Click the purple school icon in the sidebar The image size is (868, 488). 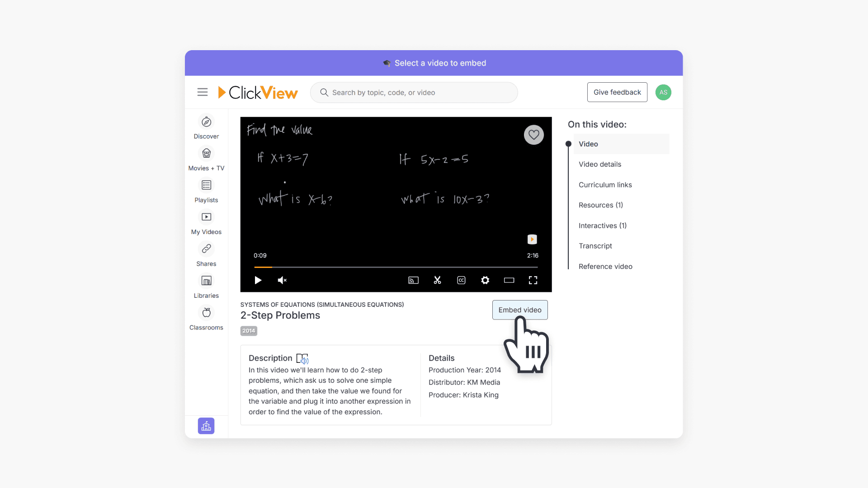206,426
